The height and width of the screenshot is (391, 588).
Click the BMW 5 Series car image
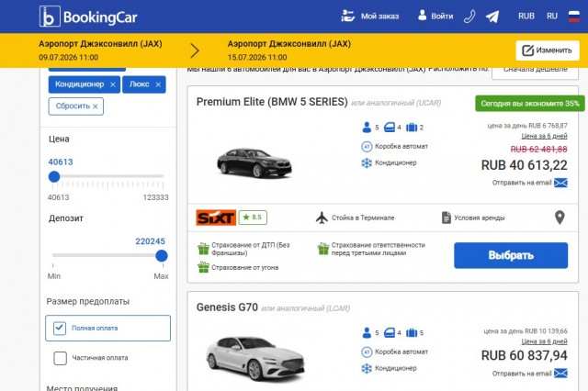pos(254,162)
